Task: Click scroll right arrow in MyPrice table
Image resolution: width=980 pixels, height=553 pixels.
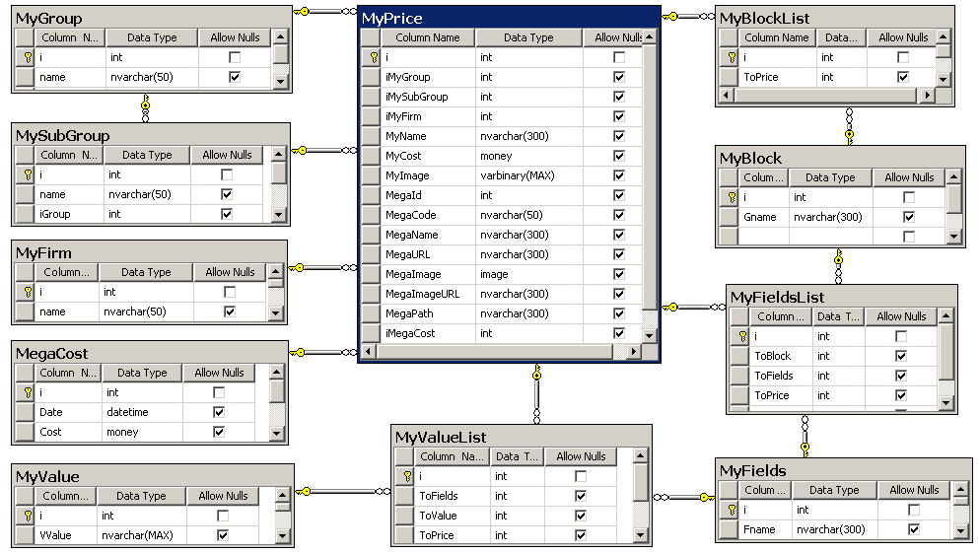Action: click(x=634, y=352)
